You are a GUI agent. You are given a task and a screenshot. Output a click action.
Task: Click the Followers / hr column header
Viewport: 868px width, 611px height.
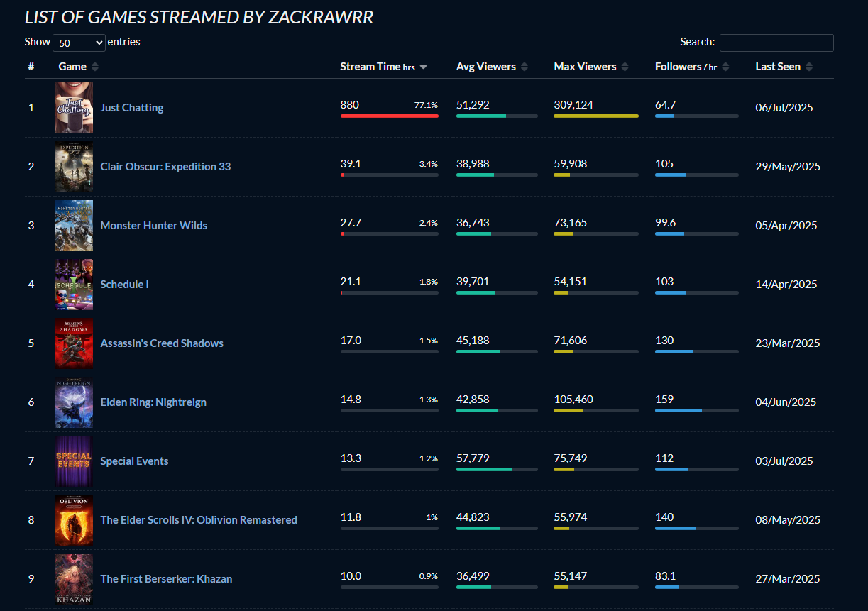(x=686, y=67)
